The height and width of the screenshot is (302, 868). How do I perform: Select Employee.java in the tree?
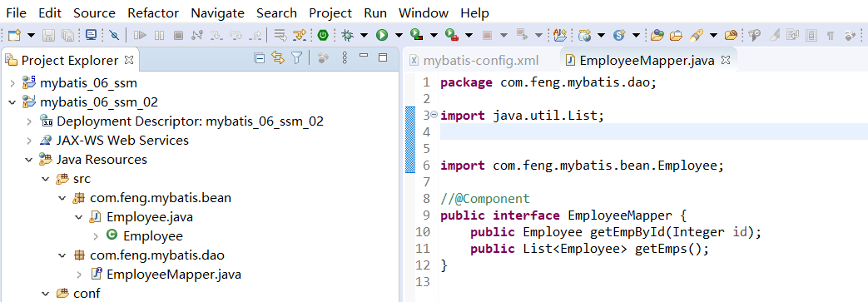[150, 217]
